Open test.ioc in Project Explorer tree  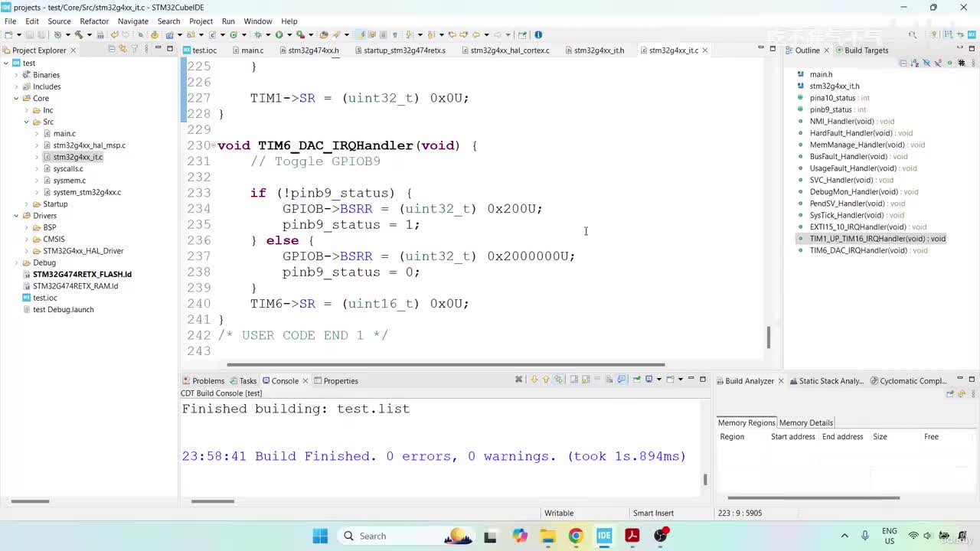point(45,298)
